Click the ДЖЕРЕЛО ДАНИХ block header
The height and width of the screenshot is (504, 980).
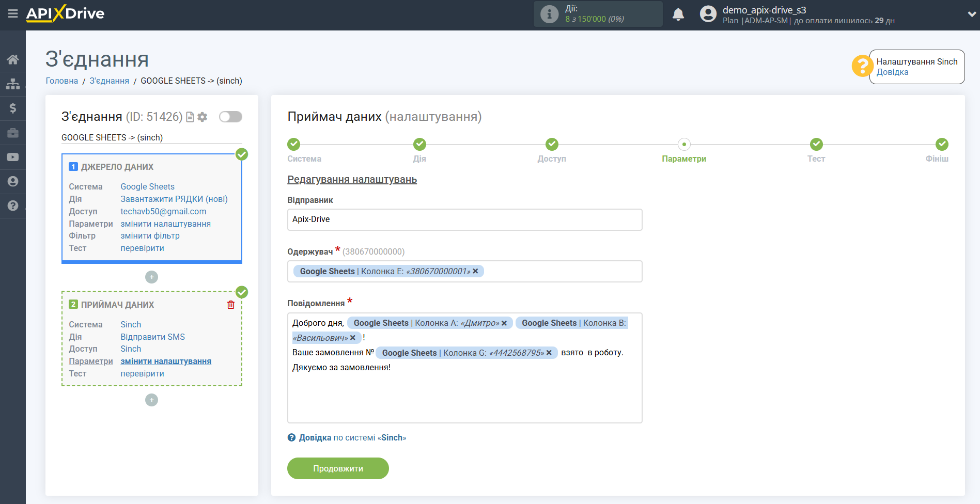tap(117, 167)
